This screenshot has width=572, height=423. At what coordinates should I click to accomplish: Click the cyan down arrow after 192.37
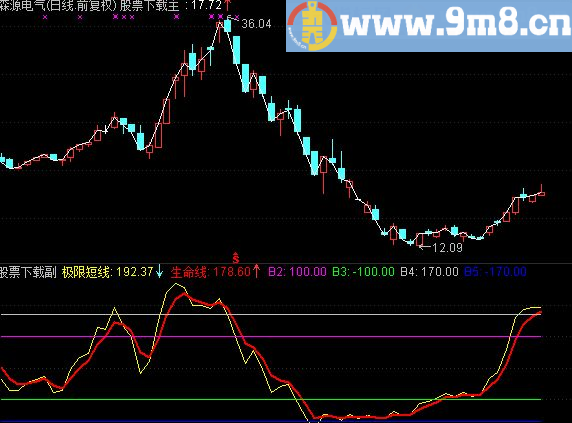click(x=159, y=271)
